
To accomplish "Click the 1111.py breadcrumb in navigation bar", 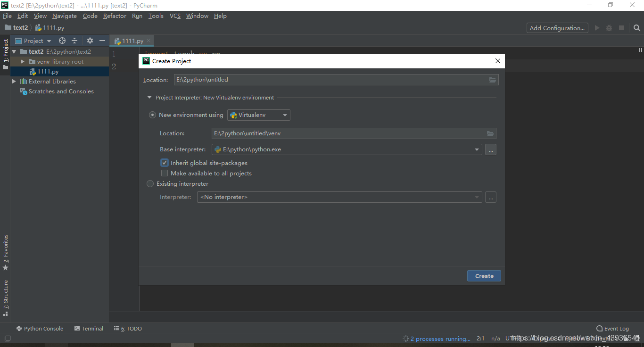I will coord(50,28).
